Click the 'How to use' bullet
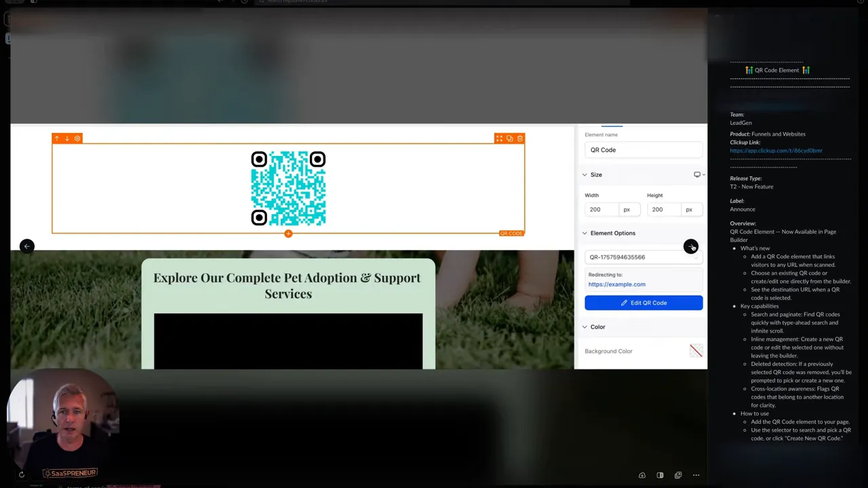 tap(755, 413)
